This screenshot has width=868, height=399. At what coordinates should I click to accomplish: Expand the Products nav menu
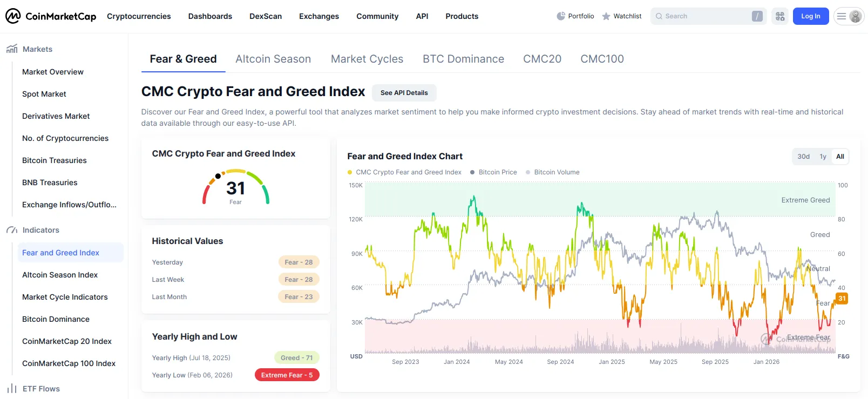coord(462,16)
